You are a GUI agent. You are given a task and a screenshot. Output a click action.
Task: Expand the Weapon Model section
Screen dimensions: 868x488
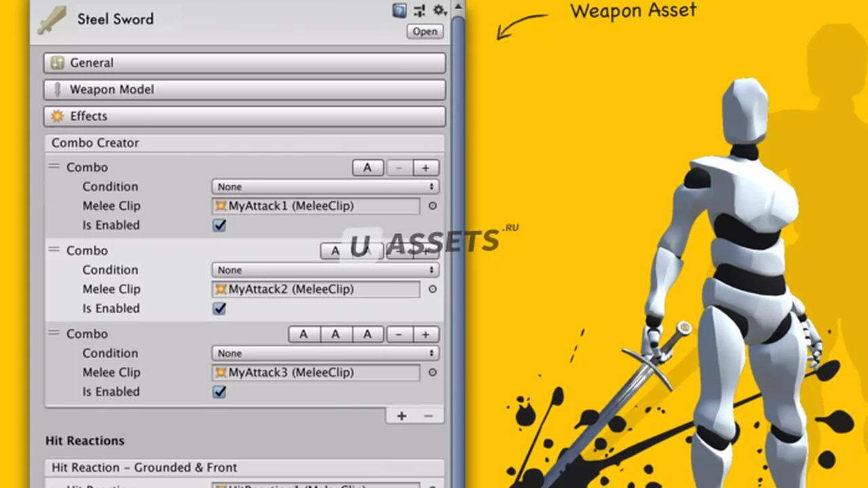pyautogui.click(x=245, y=89)
